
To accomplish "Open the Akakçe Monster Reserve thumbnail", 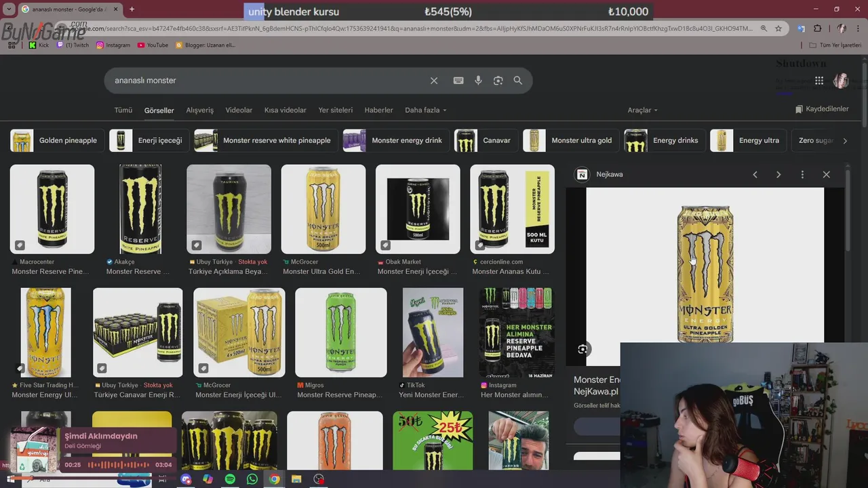I will (140, 209).
